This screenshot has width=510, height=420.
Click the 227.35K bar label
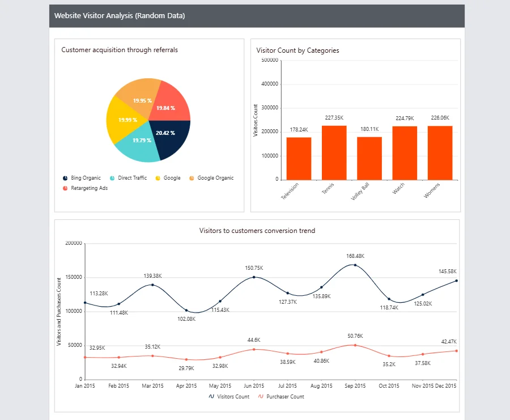point(334,118)
